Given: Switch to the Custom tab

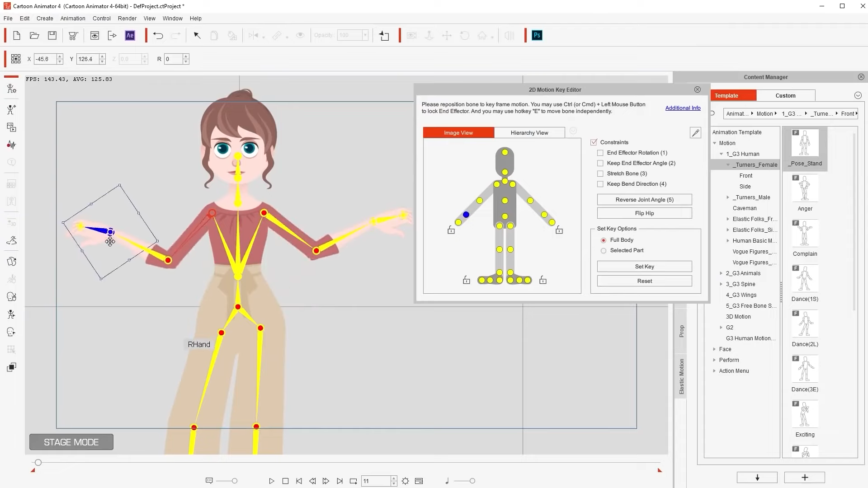Looking at the screenshot, I should tap(786, 96).
